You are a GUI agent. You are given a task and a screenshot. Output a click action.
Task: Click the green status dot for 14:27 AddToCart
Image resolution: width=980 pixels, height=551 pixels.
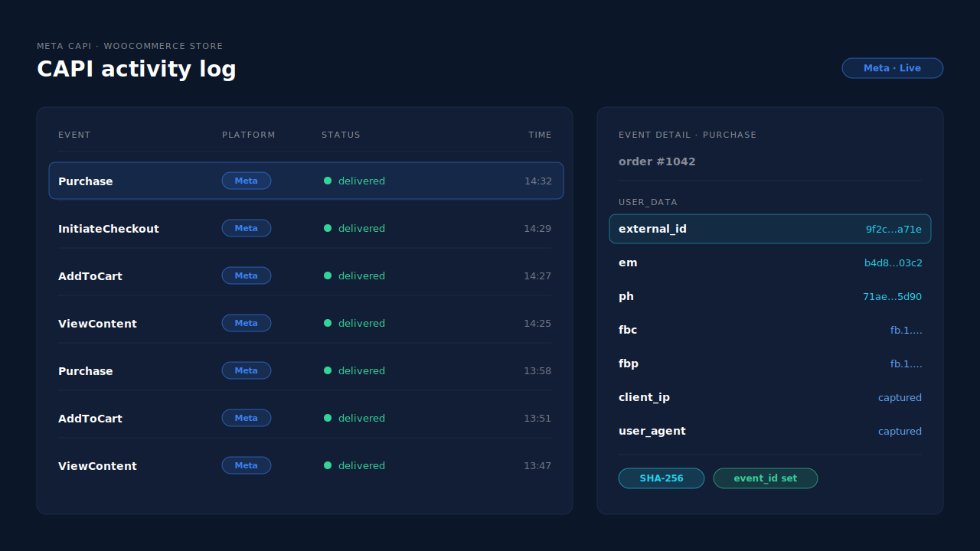coord(328,275)
